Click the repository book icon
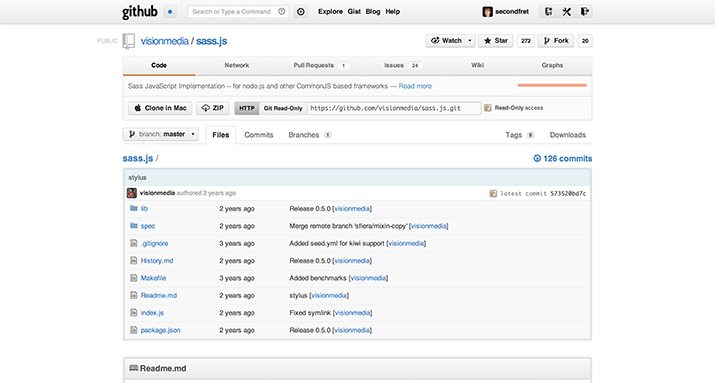 (129, 41)
